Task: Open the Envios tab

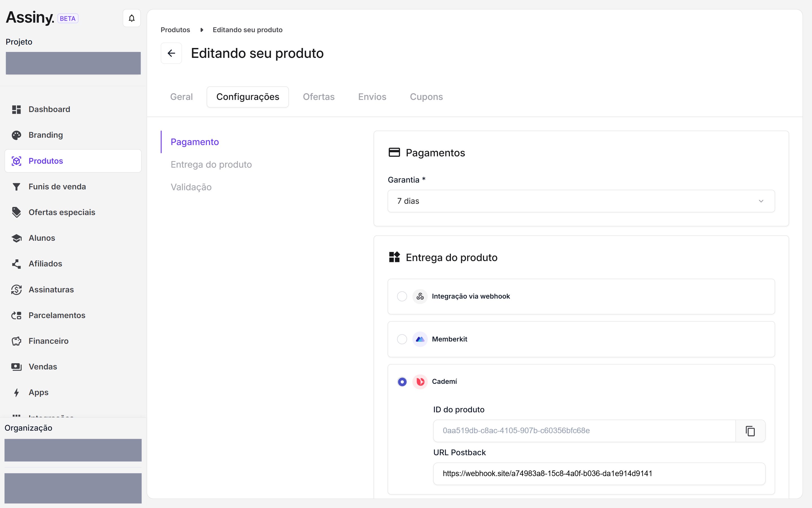Action: coord(372,97)
